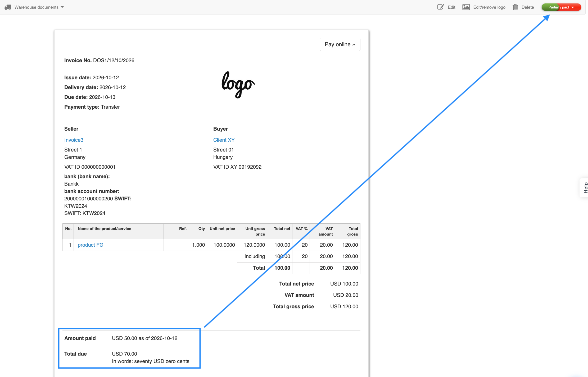Click the Germany country text

(75, 157)
